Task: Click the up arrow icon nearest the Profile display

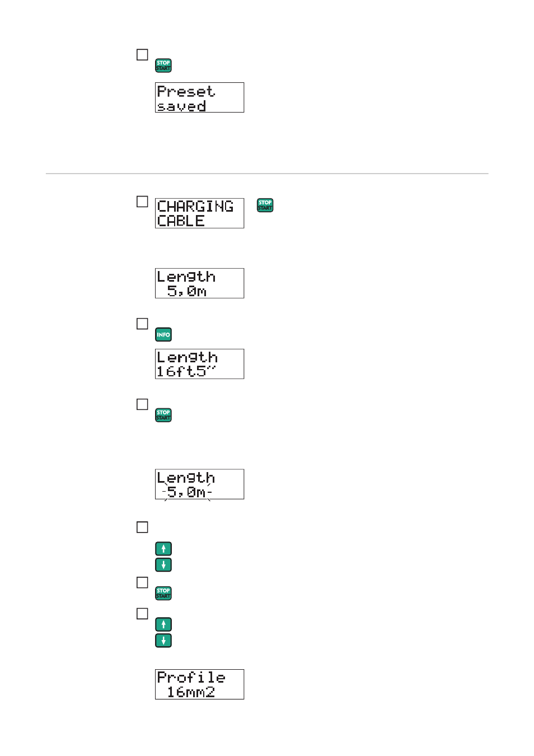Action: click(163, 624)
